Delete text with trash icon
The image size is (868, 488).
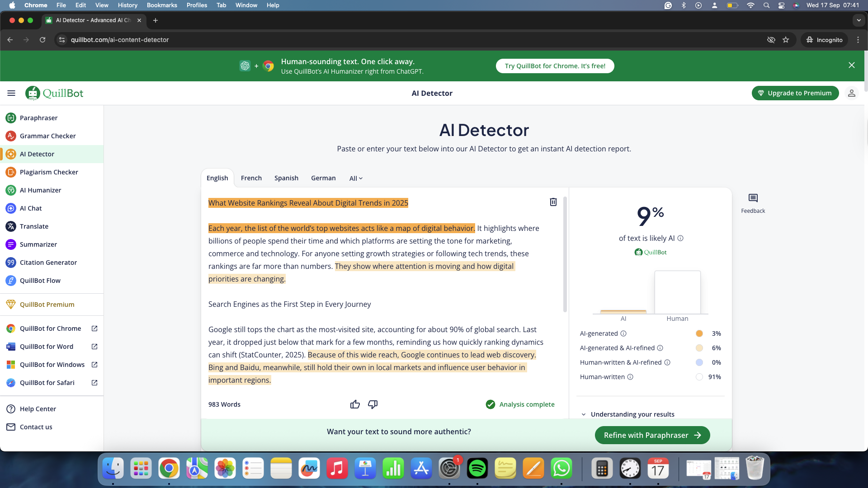coord(553,202)
